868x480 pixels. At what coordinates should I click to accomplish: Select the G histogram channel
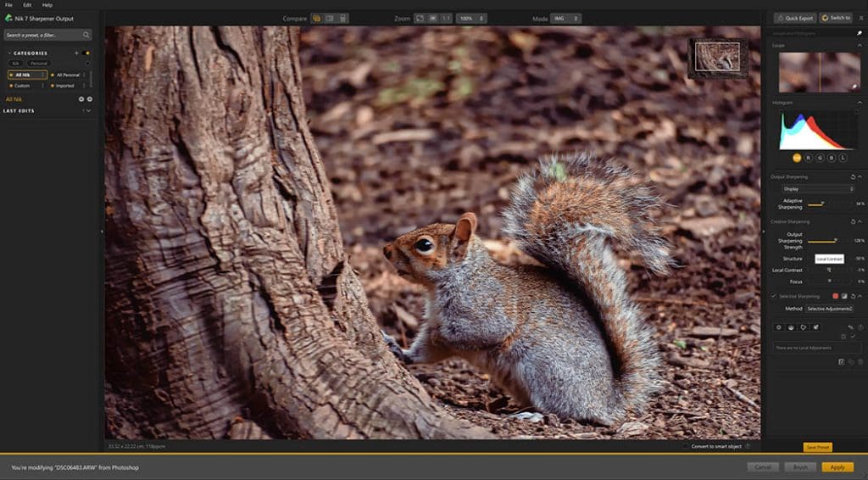pyautogui.click(x=820, y=158)
